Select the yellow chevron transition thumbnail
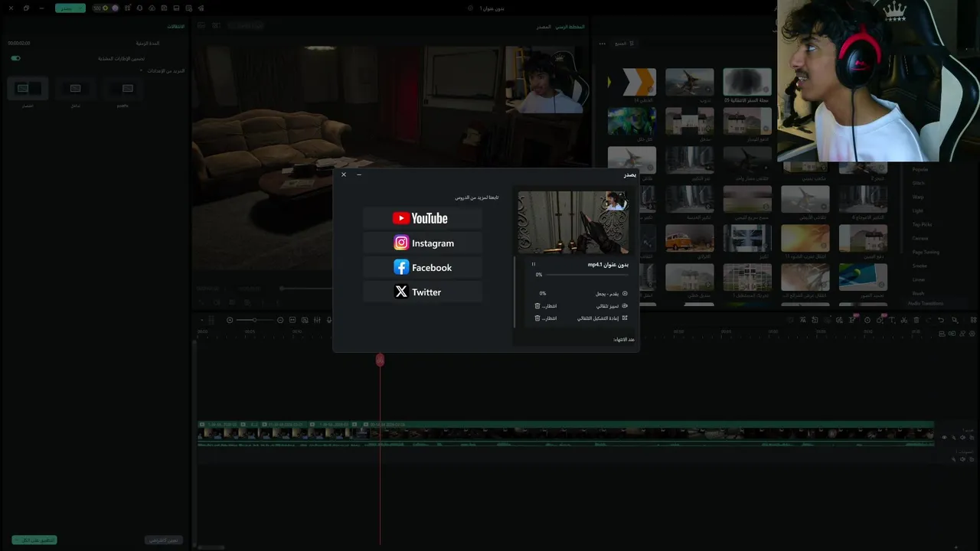 click(632, 82)
